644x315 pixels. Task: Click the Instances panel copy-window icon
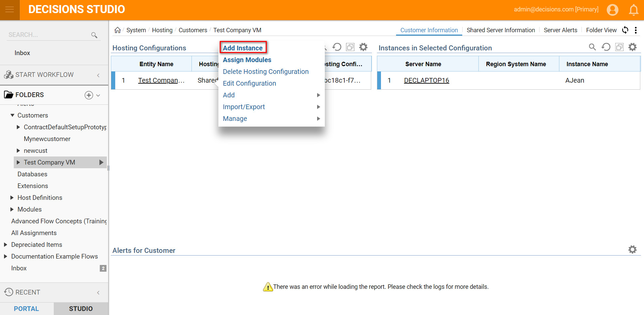(619, 47)
